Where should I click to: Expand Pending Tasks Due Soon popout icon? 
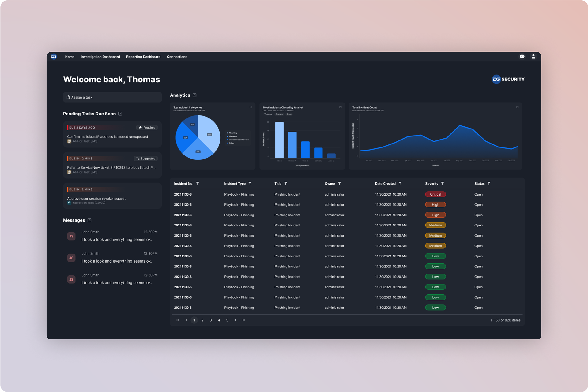[120, 114]
